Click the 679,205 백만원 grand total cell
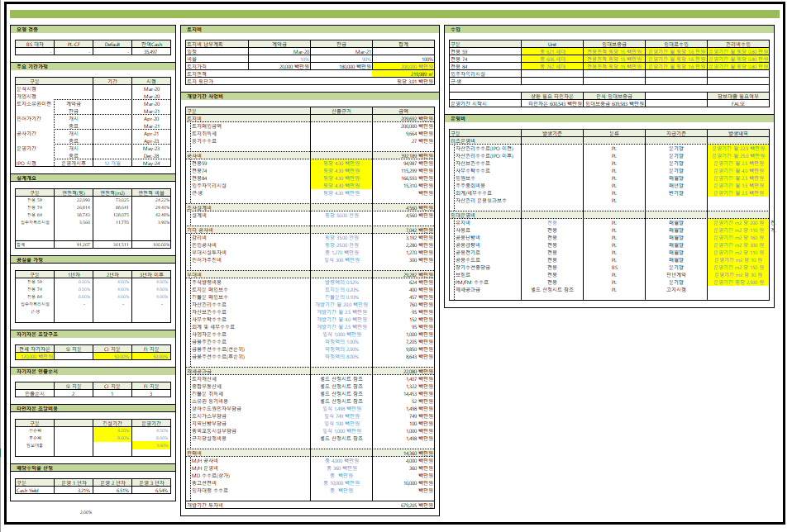Viewport: 792px width, 532px height. (x=403, y=506)
